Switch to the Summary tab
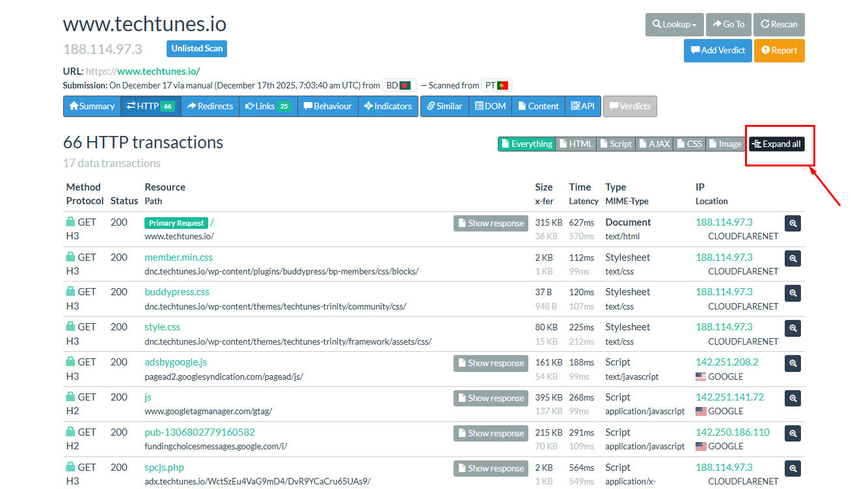This screenshot has height=489, width=868. [92, 106]
